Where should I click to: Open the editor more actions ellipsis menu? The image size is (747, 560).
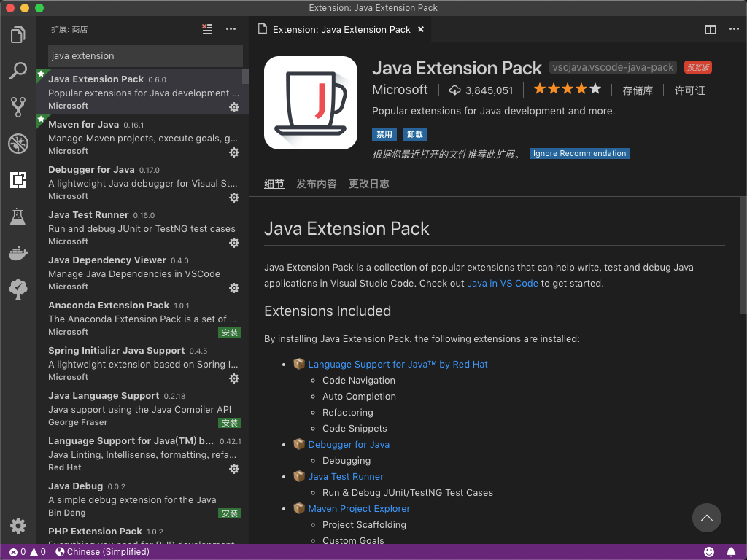733,29
